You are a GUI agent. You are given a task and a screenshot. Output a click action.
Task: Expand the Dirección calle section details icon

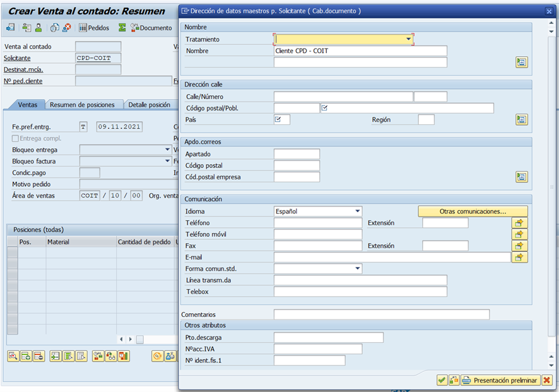522,119
